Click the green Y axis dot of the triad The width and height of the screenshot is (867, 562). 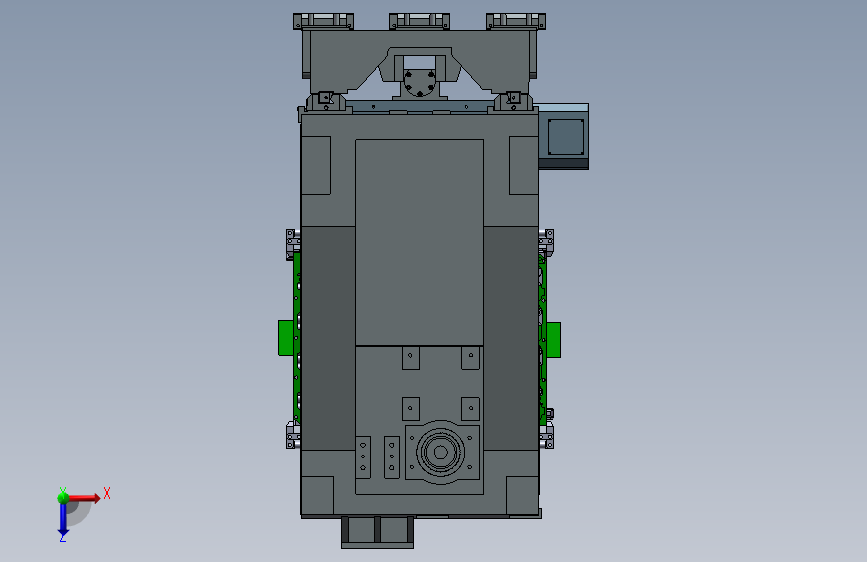pos(63,497)
